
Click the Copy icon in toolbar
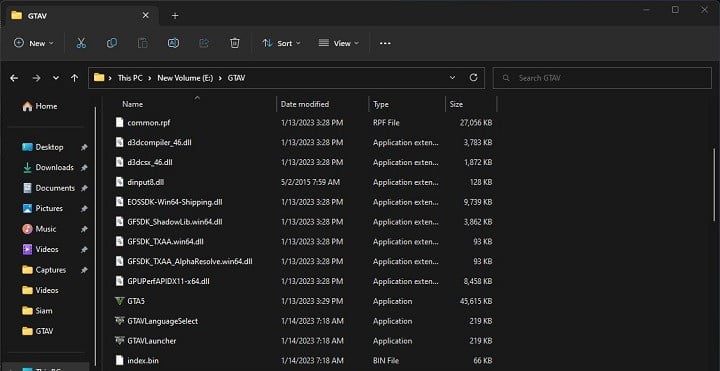112,43
